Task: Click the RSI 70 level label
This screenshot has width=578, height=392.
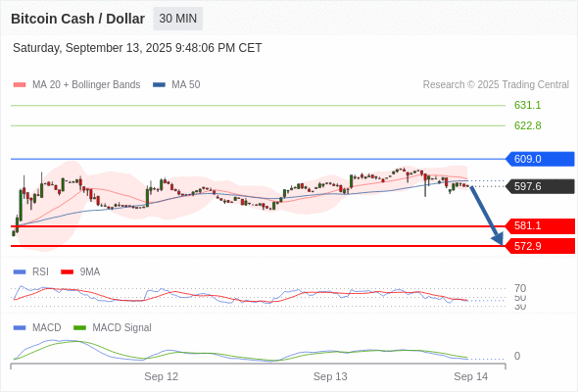Action: 520,288
